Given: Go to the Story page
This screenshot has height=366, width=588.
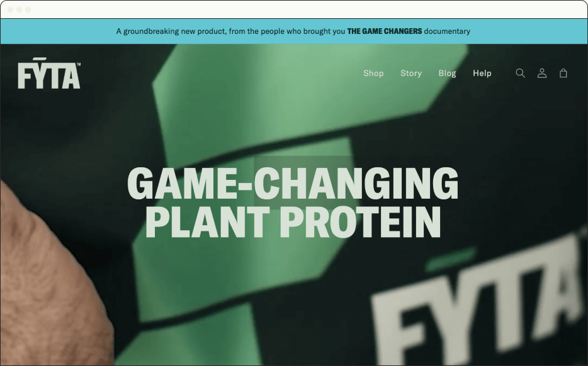Looking at the screenshot, I should pos(411,73).
